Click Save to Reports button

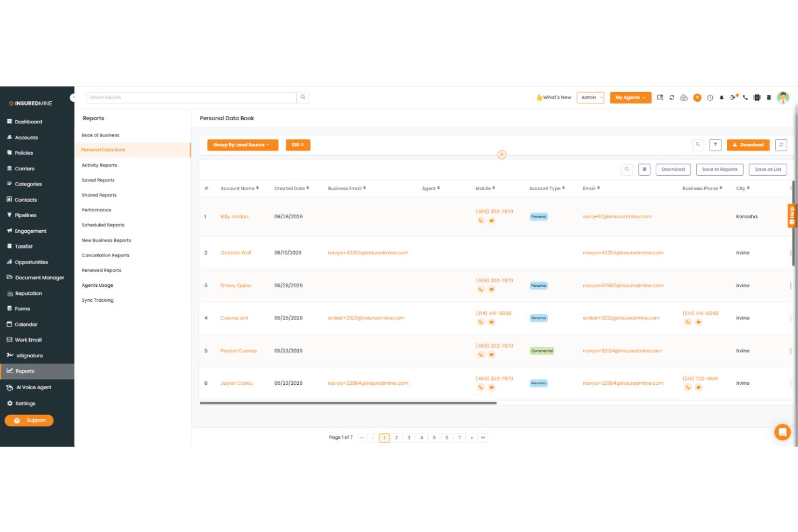click(720, 169)
